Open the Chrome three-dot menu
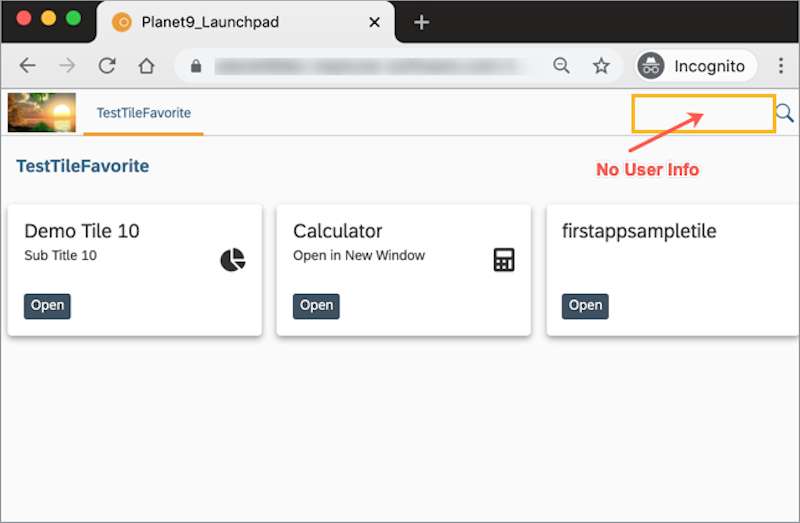 coord(780,66)
